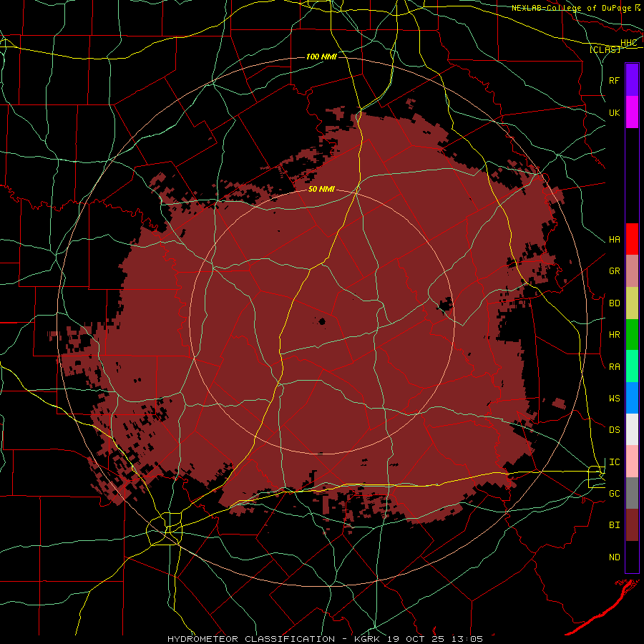This screenshot has height=644, width=644.
Task: Click the HA legend label
Action: (x=614, y=240)
